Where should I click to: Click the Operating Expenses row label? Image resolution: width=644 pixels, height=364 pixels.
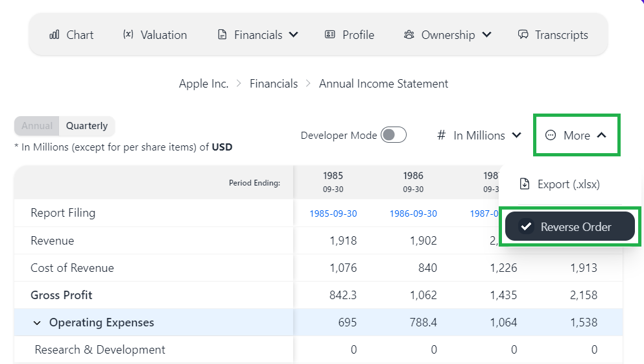point(102,322)
